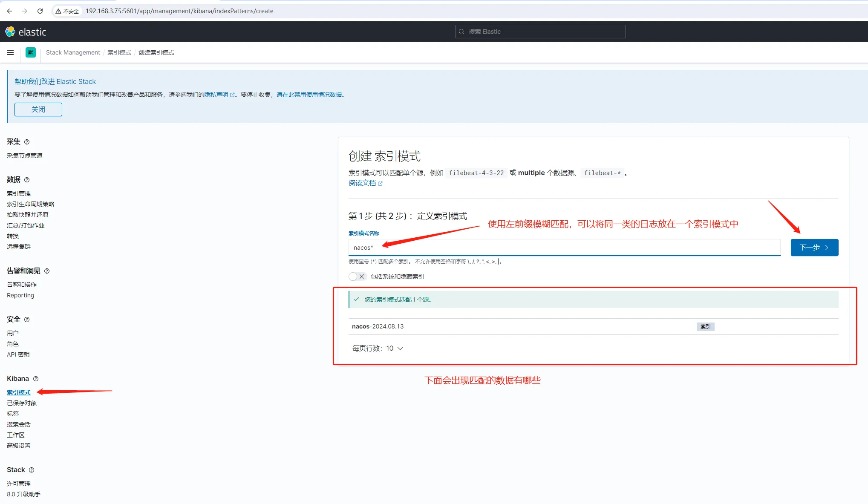Click help icon next to 数据 heading

[x=27, y=180]
